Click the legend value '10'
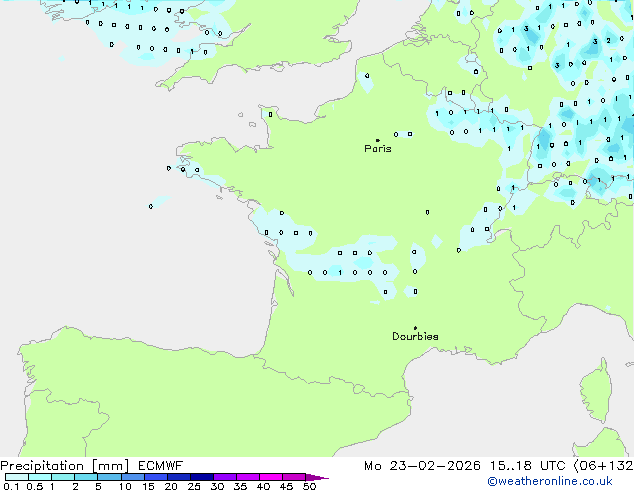The height and width of the screenshot is (490, 634). point(125,486)
